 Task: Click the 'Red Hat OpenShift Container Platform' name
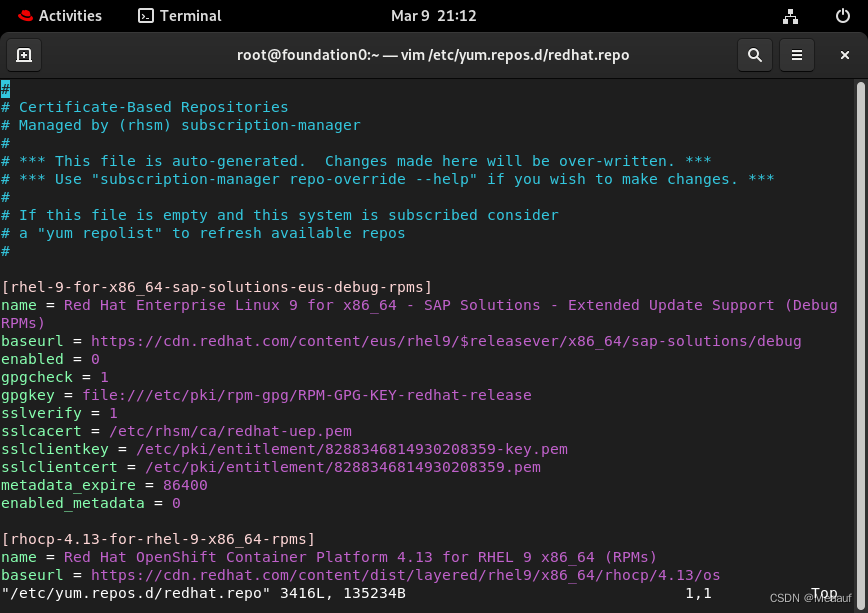(x=360, y=557)
